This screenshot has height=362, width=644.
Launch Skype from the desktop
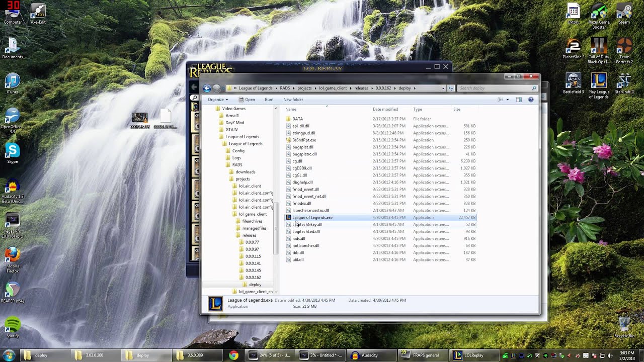tap(13, 153)
